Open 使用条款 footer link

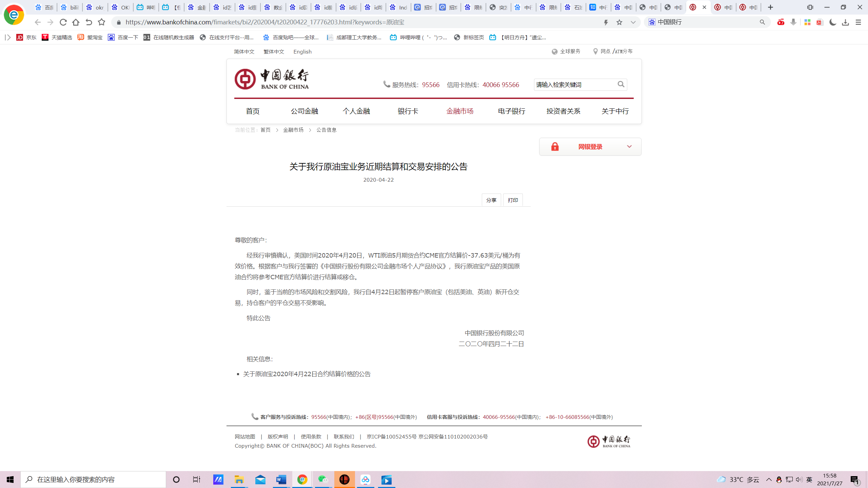pos(311,437)
